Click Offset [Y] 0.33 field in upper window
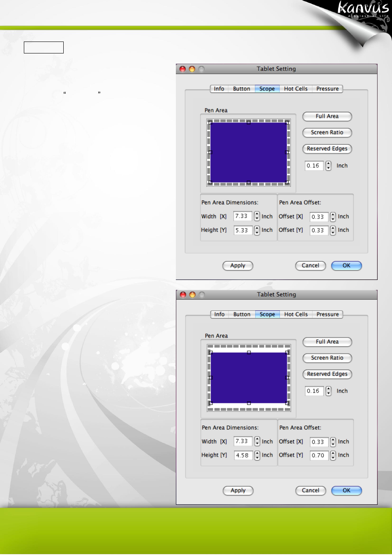392x555 pixels. click(x=319, y=230)
